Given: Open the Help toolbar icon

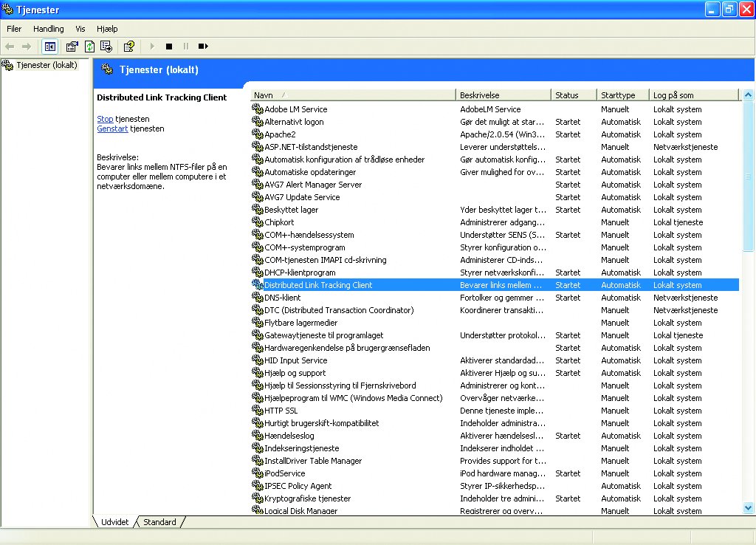Looking at the screenshot, I should [129, 47].
